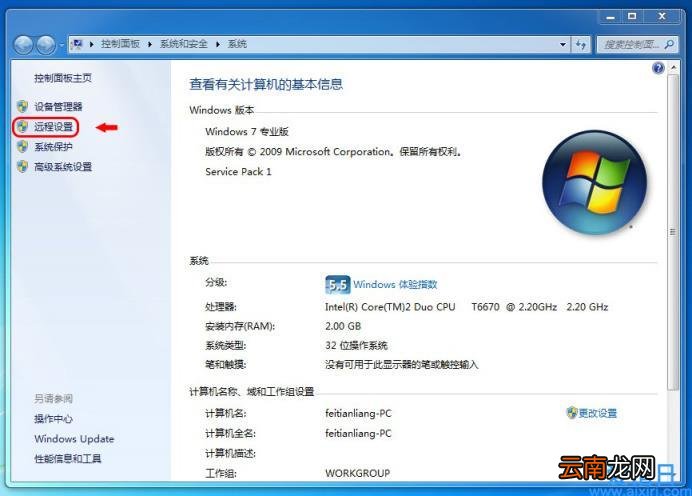
Task: Minimize the System window
Action: pyautogui.click(x=611, y=17)
